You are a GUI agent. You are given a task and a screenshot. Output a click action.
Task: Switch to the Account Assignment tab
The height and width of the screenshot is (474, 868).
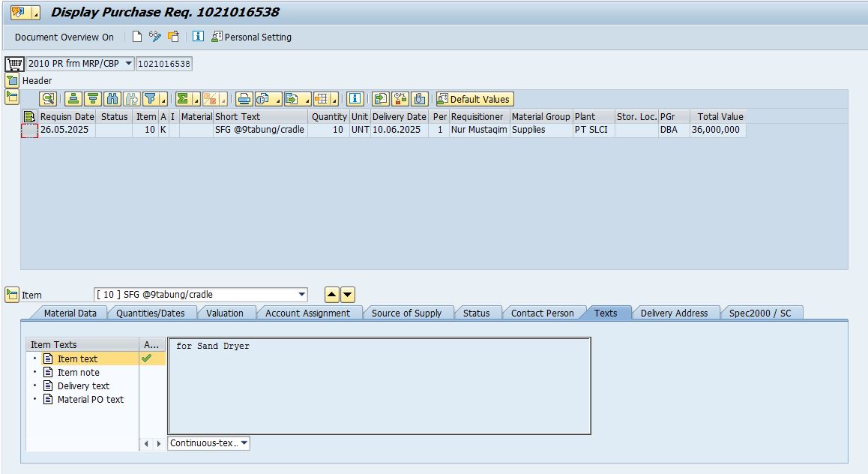(x=308, y=313)
